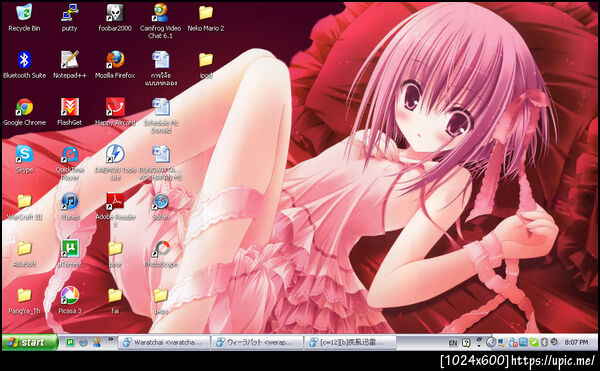Launch DAEMON Tools Lite

click(115, 163)
